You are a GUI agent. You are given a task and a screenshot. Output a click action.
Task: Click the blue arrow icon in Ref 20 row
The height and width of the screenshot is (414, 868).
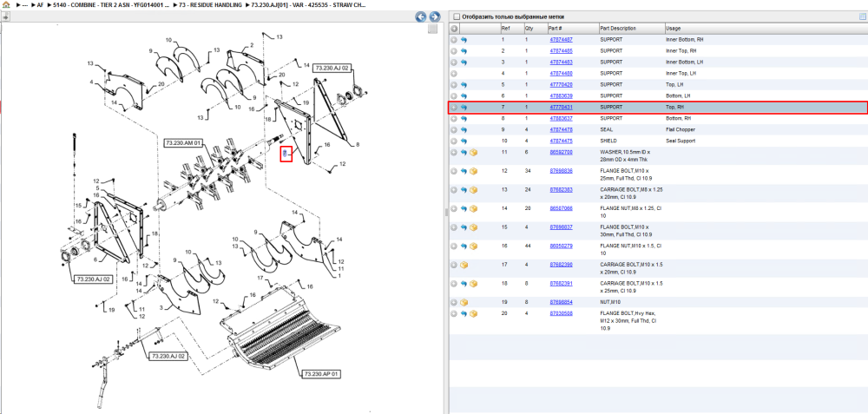pyautogui.click(x=464, y=313)
